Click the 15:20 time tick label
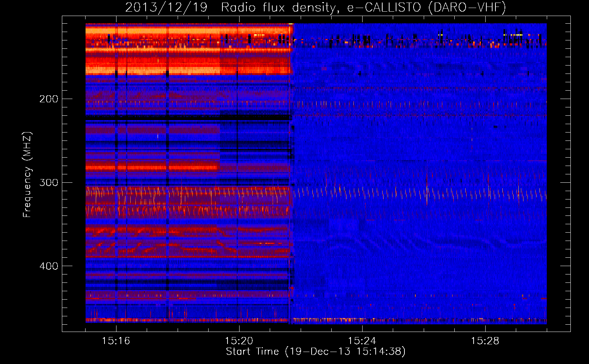The image size is (589, 364). click(239, 341)
